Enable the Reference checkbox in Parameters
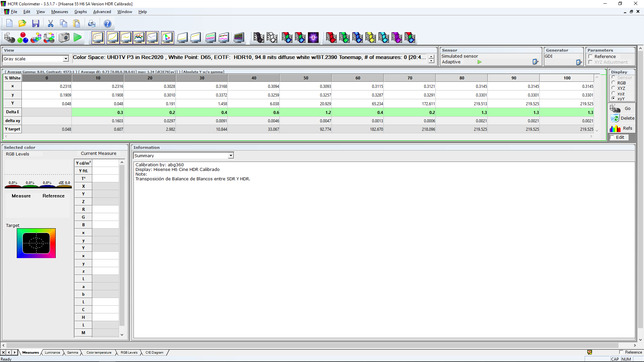Screen dimensions: 644x362 (590, 56)
